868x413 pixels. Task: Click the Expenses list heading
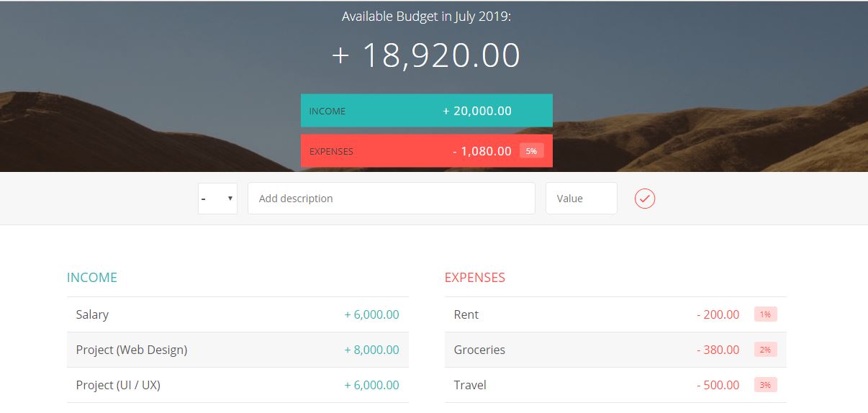pos(475,278)
